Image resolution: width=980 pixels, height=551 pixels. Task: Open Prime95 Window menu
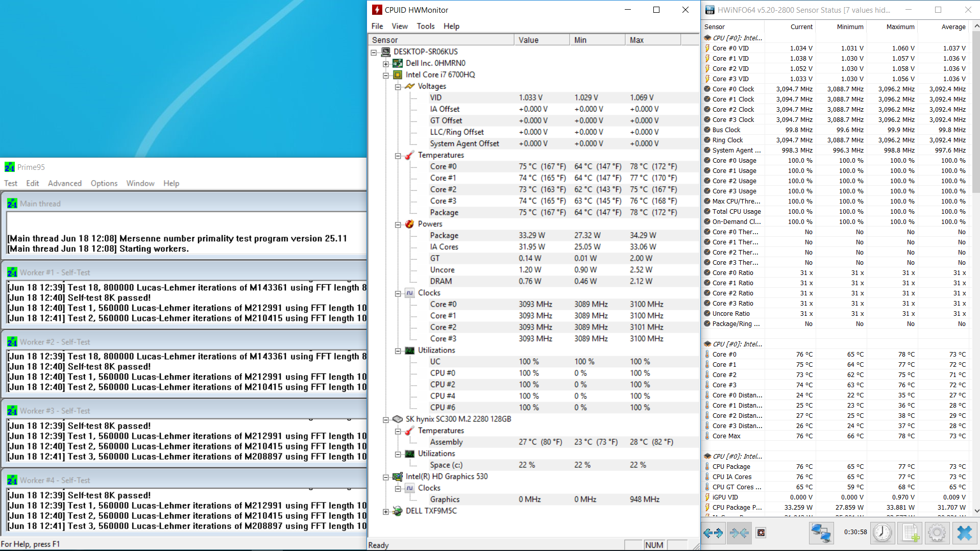tap(140, 183)
